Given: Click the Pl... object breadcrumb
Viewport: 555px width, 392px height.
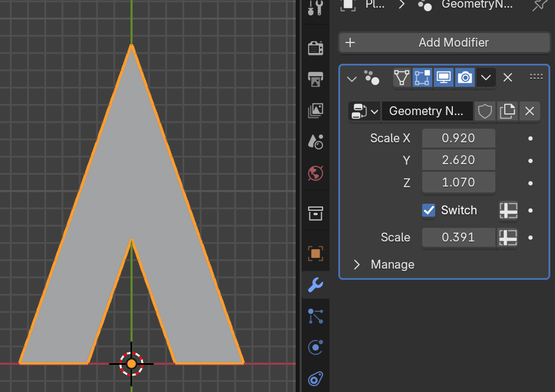Looking at the screenshot, I should click(375, 4).
